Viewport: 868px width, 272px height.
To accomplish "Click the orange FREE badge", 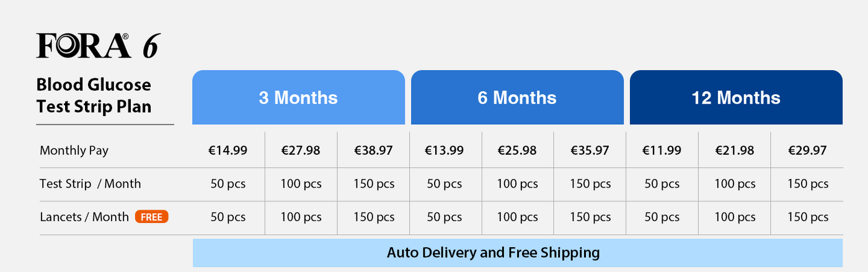I will coord(151,217).
